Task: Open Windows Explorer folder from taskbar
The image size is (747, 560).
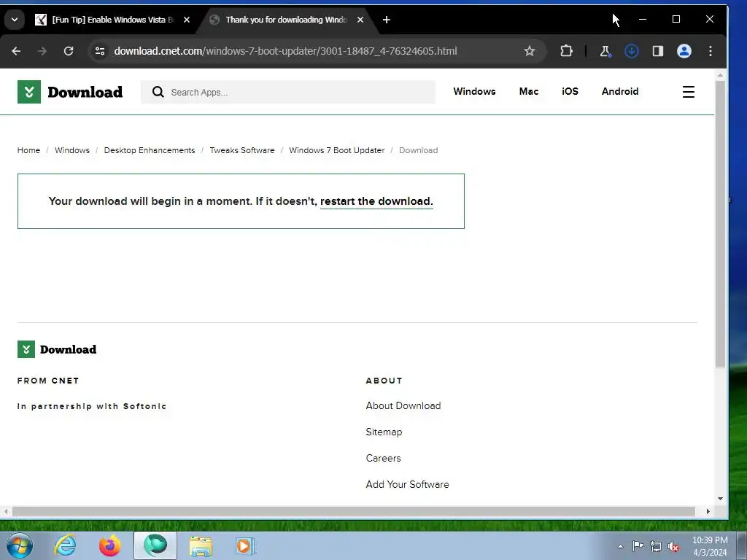Action: point(201,545)
